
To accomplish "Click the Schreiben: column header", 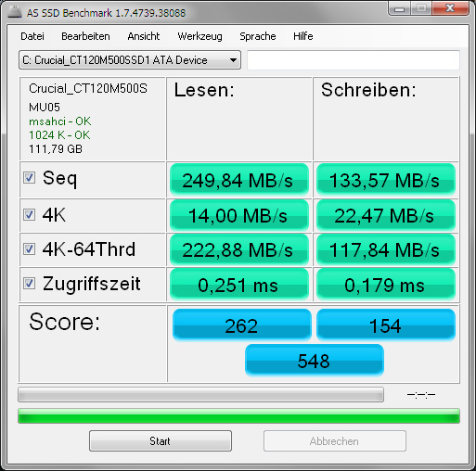I will (x=368, y=90).
